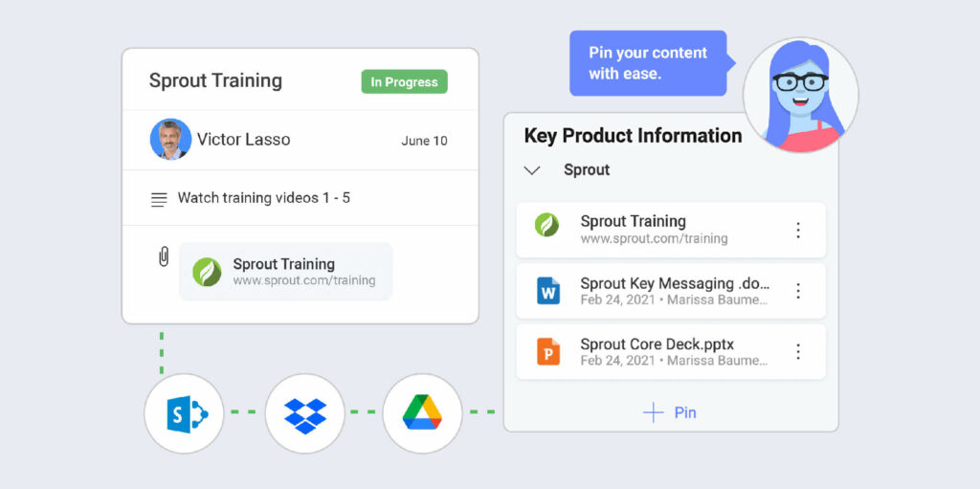Open more options for Sprout Training pin
980x489 pixels.
797,230
